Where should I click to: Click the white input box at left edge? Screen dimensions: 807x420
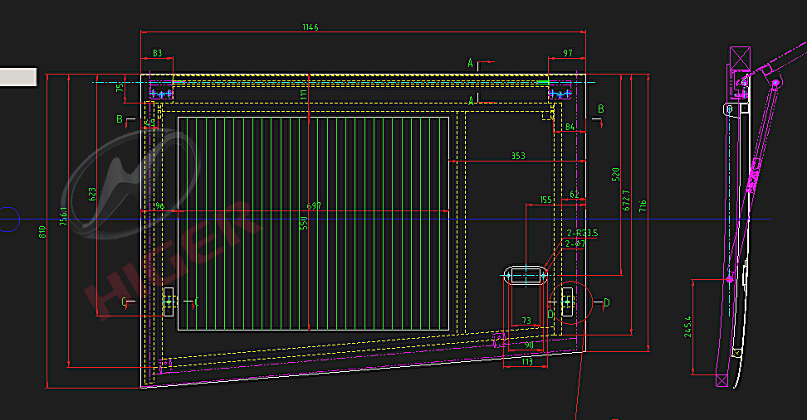coord(18,75)
